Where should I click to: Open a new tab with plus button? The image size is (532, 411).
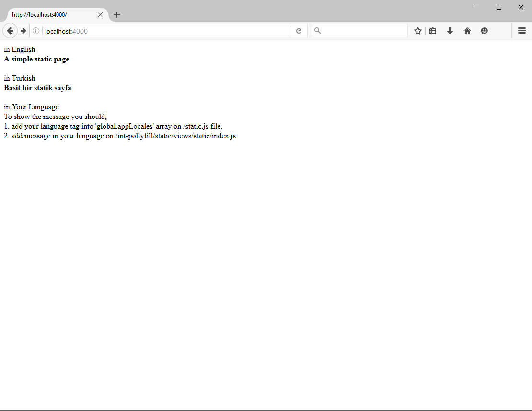pyautogui.click(x=117, y=15)
